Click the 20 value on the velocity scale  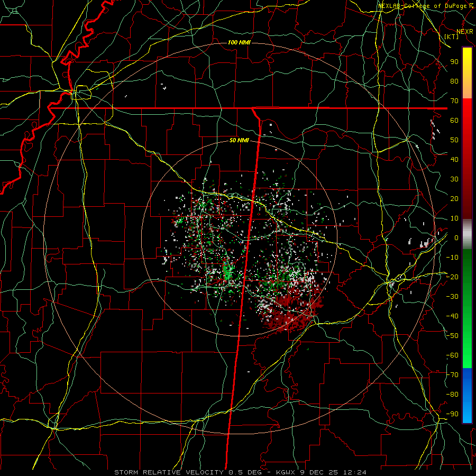pyautogui.click(x=454, y=198)
